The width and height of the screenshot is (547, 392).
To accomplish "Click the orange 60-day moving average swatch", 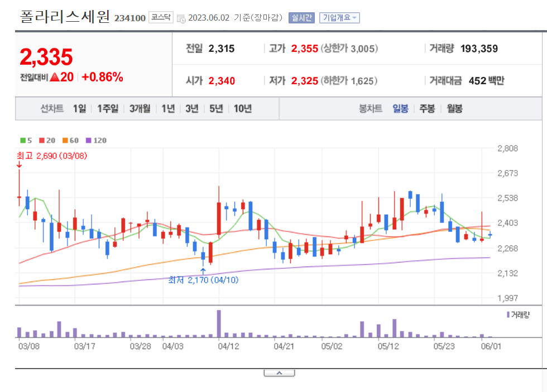I will [65, 141].
